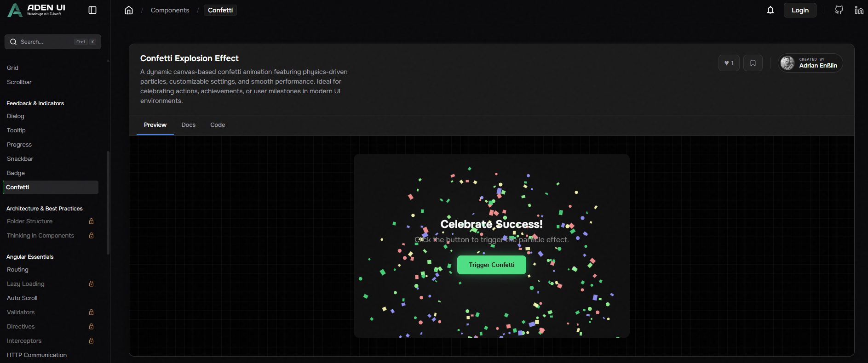The height and width of the screenshot is (363, 868).
Task: Click Feedback & Indicators section heading
Action: (35, 103)
